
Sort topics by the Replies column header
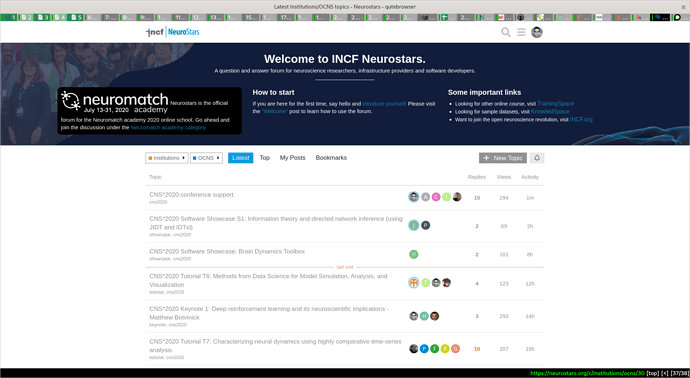(477, 177)
